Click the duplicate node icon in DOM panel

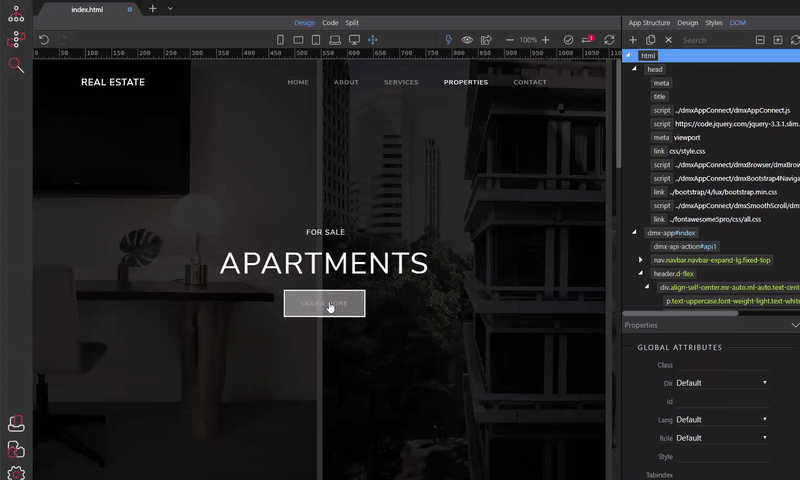651,40
